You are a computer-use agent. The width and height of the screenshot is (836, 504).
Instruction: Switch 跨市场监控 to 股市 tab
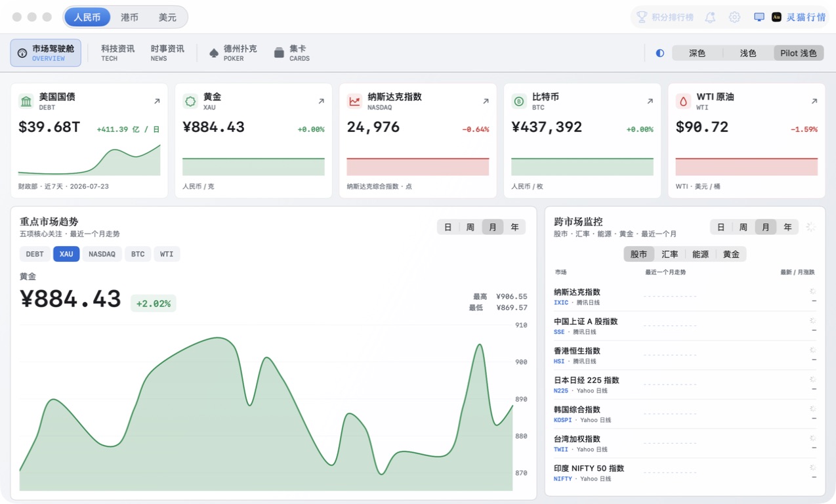coord(638,254)
